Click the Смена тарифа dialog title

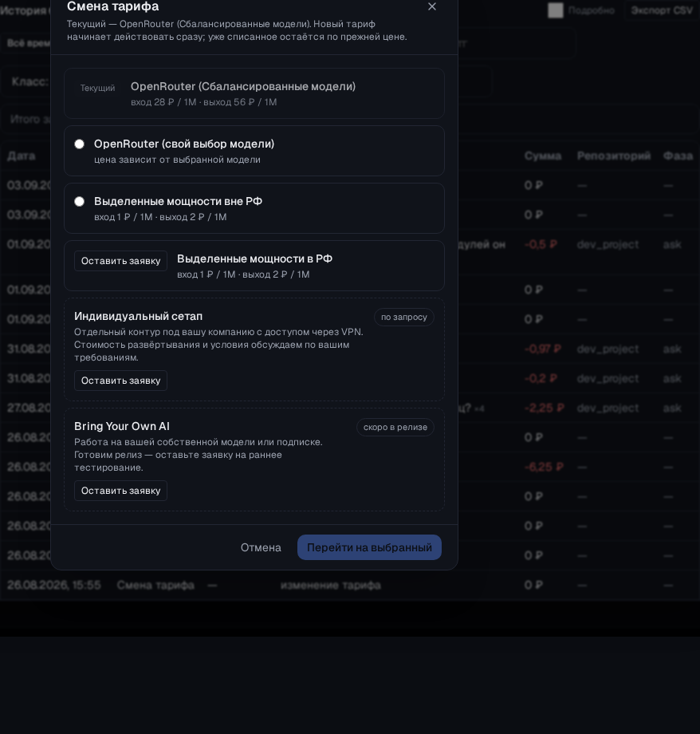tap(112, 6)
